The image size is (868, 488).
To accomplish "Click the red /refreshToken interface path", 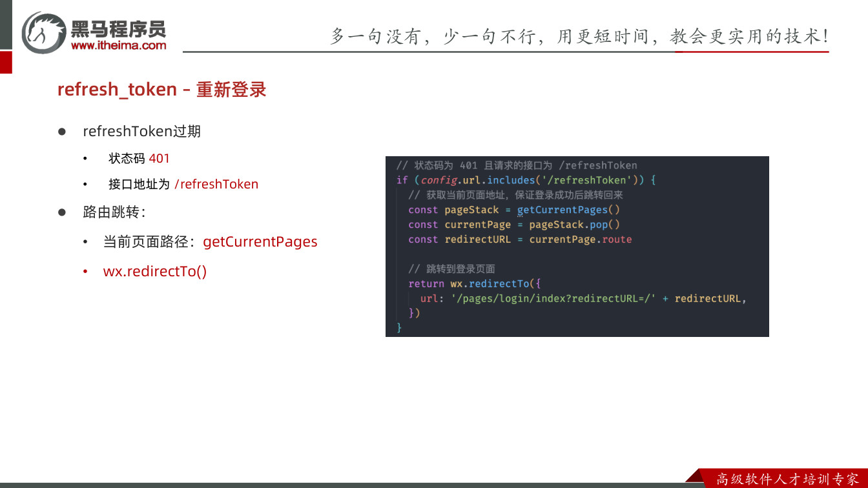I will tap(216, 184).
